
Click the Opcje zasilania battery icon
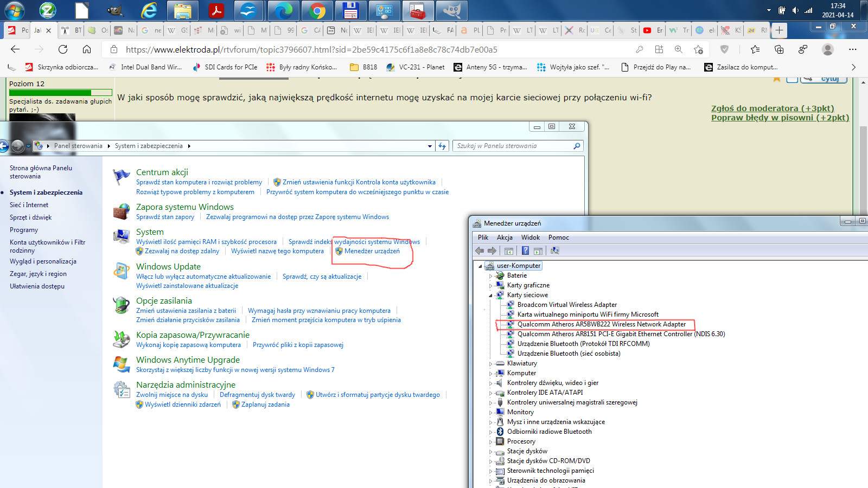click(x=122, y=305)
